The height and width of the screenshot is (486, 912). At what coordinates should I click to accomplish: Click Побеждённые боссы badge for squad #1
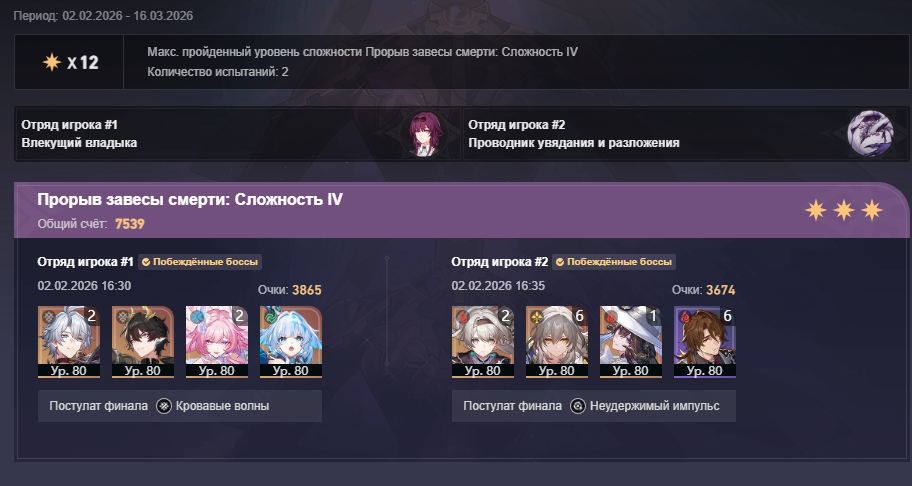pos(200,262)
